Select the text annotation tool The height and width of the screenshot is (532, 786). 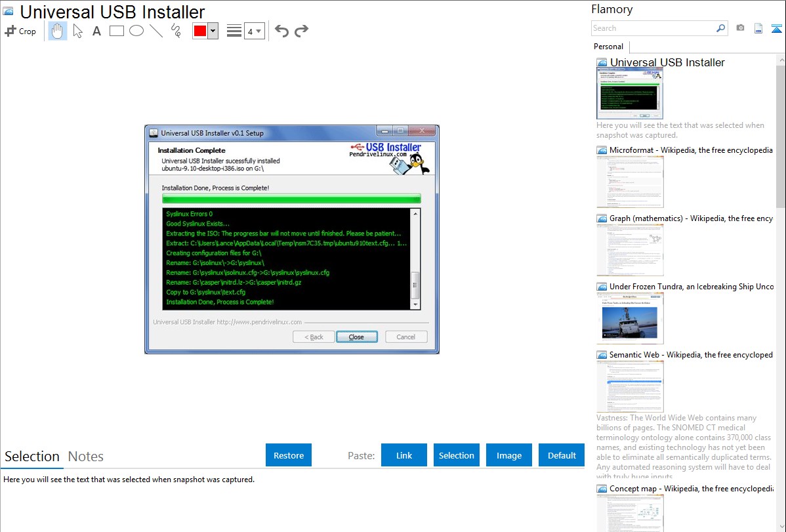tap(96, 31)
